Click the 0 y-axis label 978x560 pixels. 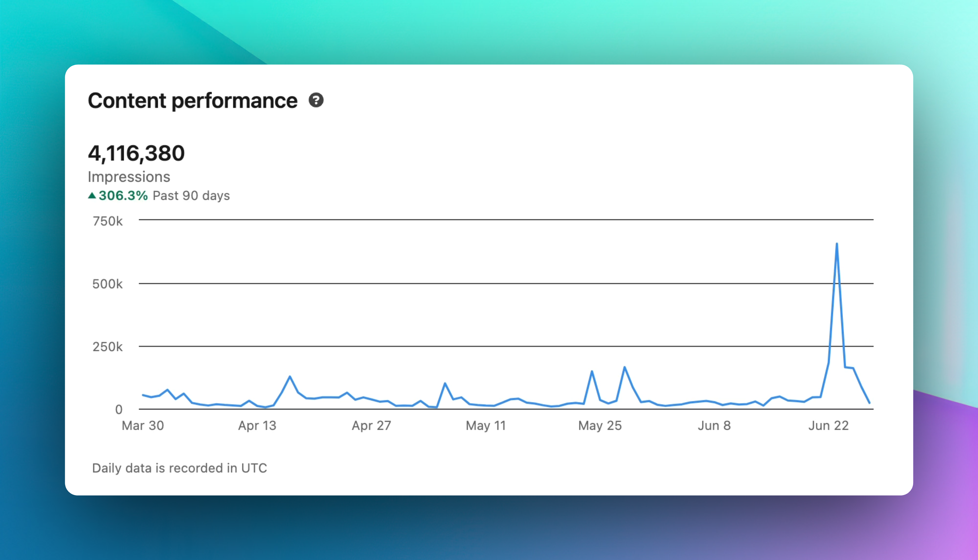(x=119, y=410)
